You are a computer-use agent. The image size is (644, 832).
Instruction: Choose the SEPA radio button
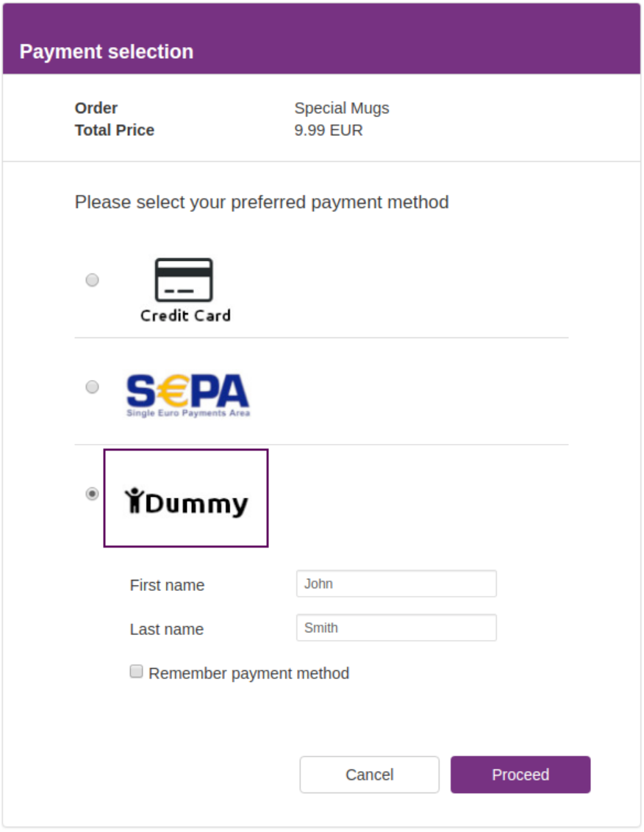92,387
